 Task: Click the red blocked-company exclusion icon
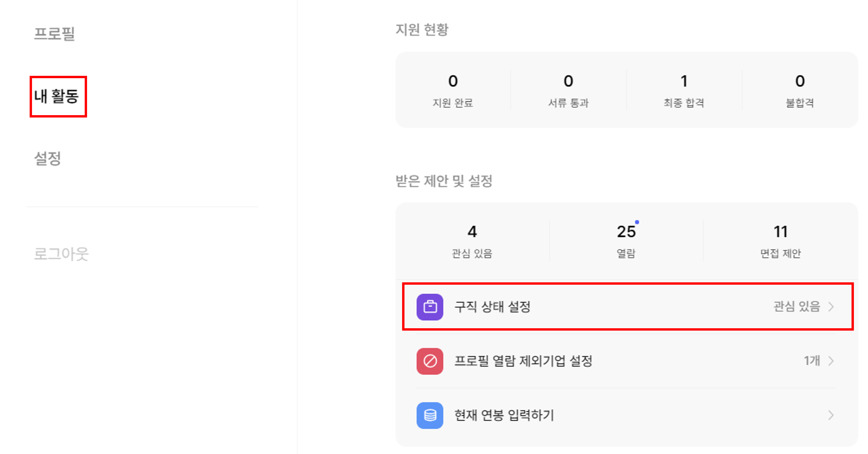coord(430,361)
